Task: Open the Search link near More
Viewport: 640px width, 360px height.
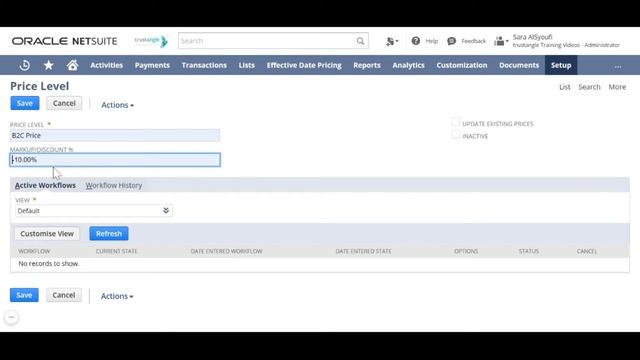Action: (589, 87)
